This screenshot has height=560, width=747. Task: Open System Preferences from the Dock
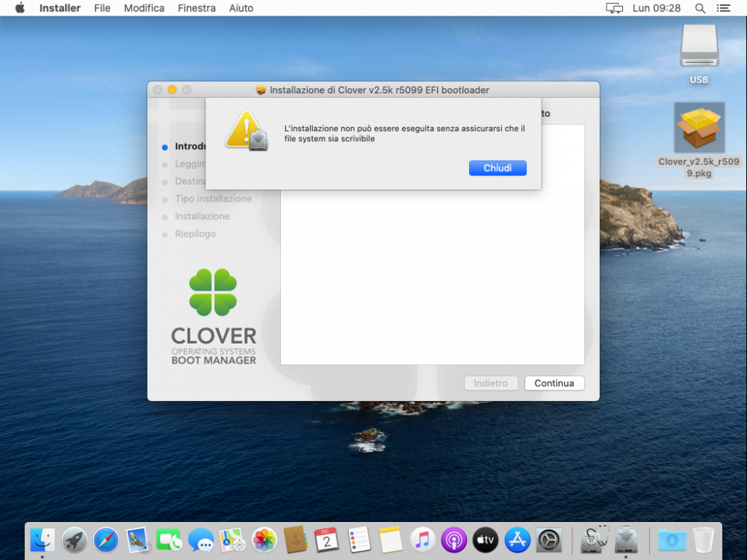click(549, 540)
